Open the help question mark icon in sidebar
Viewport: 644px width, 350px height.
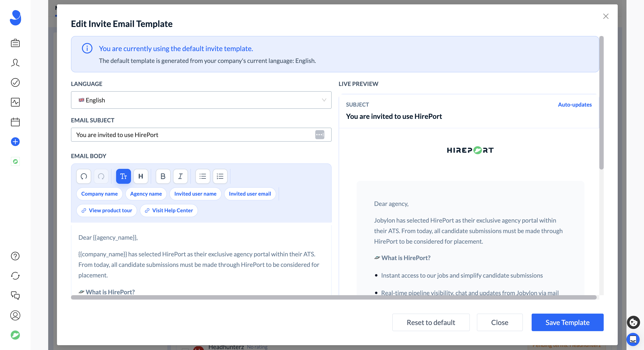point(15,256)
